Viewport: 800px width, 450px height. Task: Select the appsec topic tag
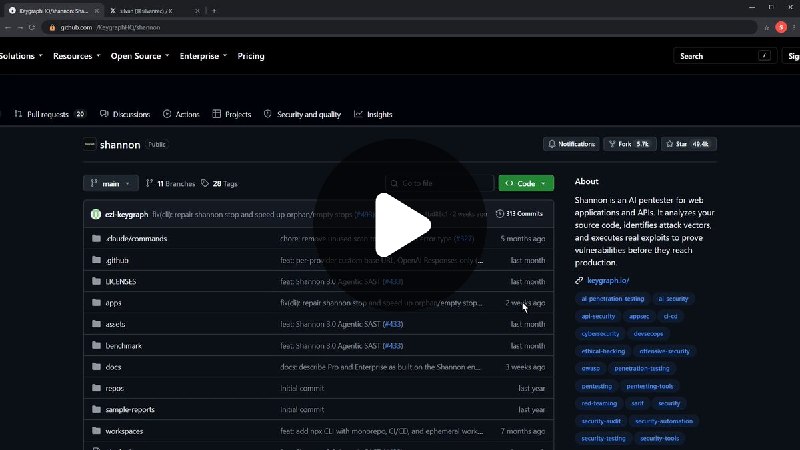639,316
